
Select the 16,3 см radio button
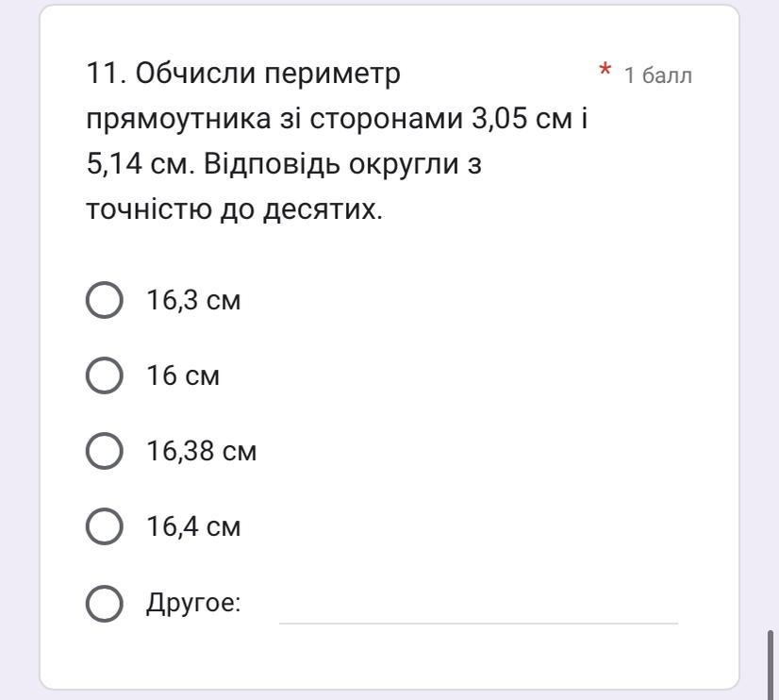pos(104,301)
